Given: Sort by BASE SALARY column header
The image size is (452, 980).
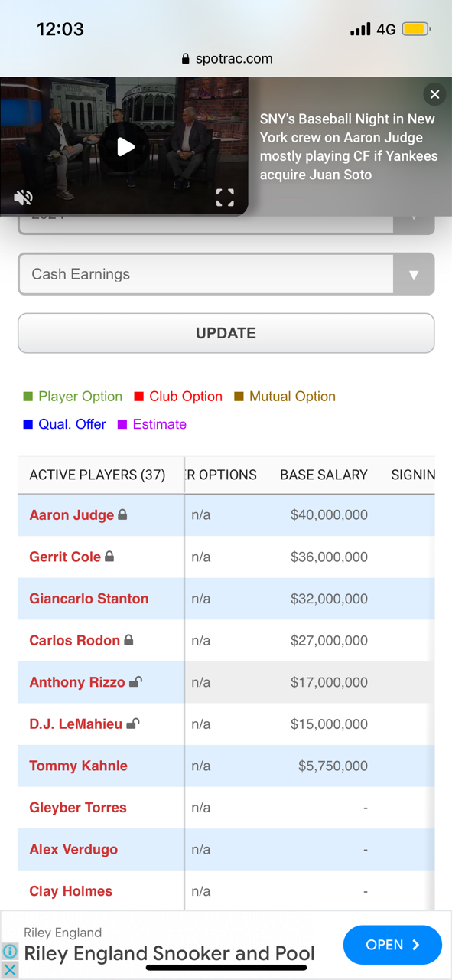Looking at the screenshot, I should (324, 475).
